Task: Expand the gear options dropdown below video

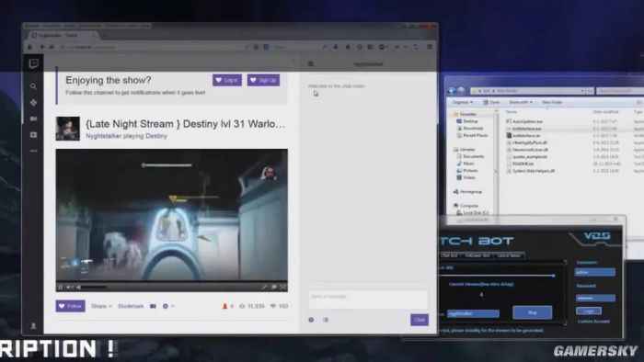Action: click(168, 306)
